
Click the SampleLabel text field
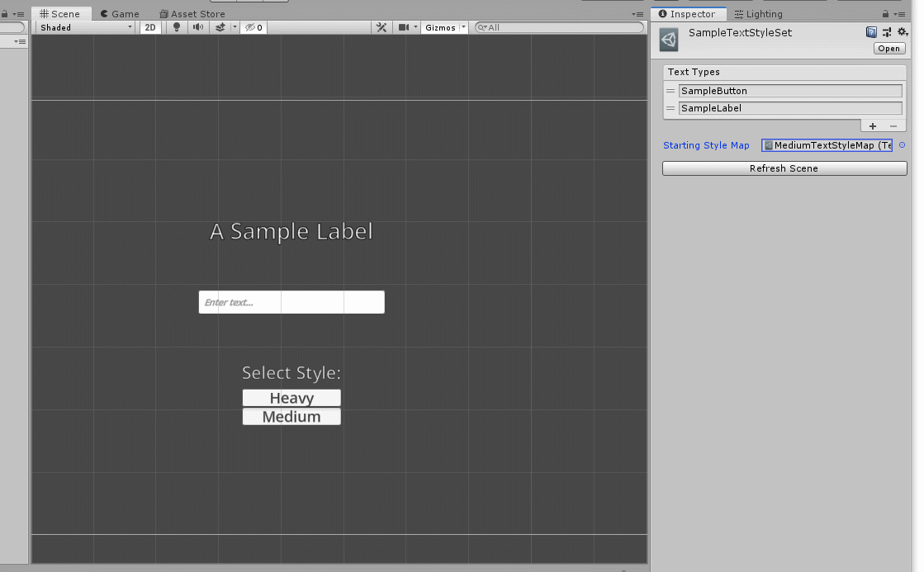[x=790, y=108]
